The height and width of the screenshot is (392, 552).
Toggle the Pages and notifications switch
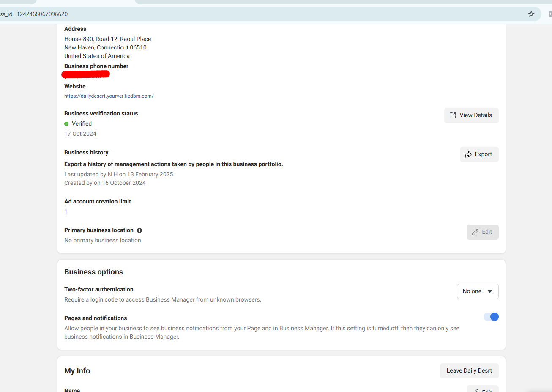491,317
